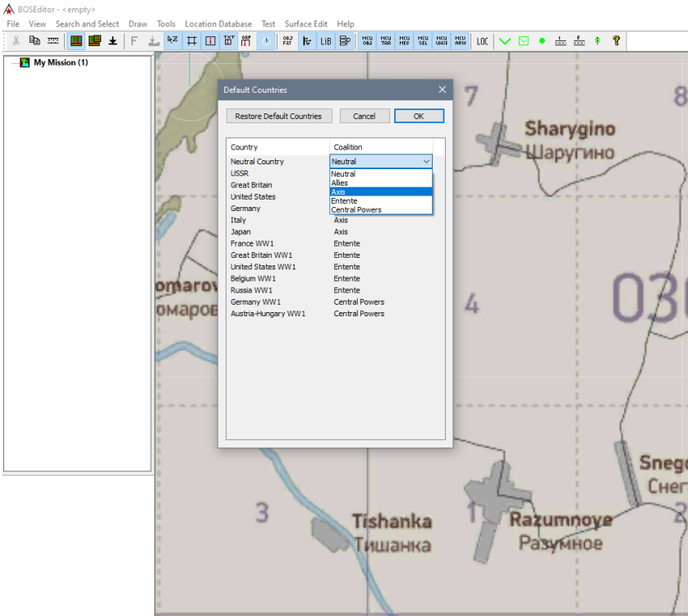
Task: Toggle the MCU TAR filter button
Action: pyautogui.click(x=386, y=40)
